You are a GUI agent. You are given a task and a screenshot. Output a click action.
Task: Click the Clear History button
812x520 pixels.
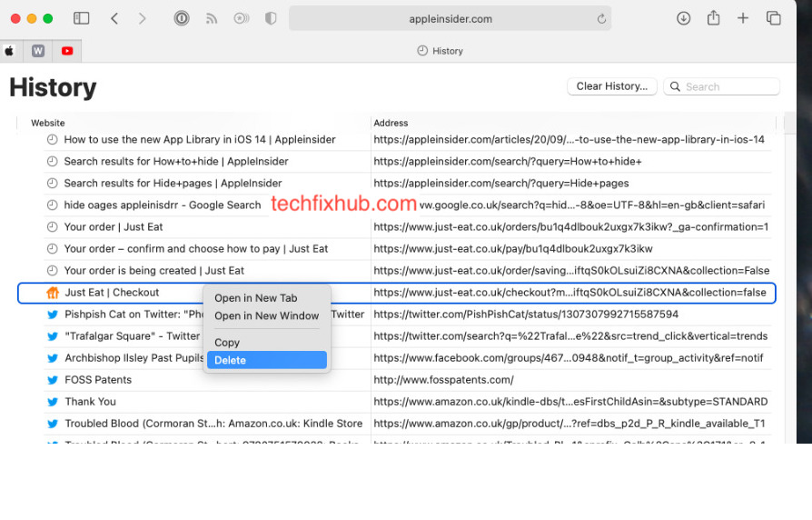612,86
